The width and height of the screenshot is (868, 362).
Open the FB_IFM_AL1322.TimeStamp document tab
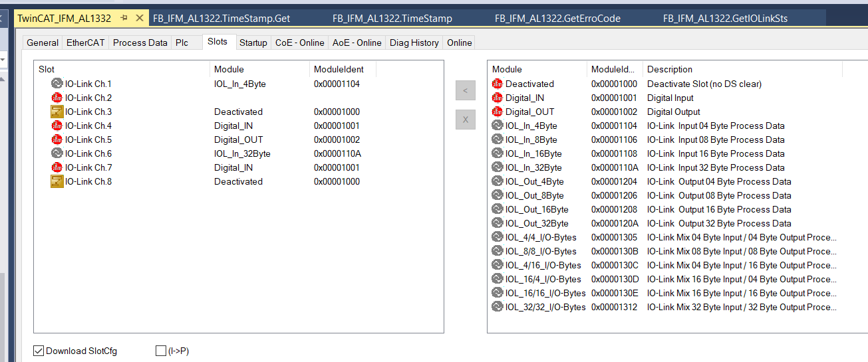click(392, 19)
